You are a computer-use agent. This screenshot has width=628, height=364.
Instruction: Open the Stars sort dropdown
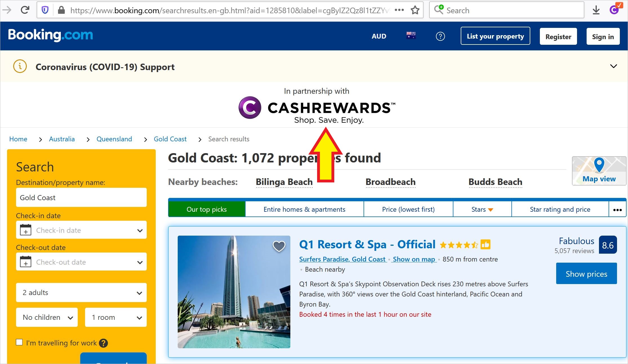(482, 209)
